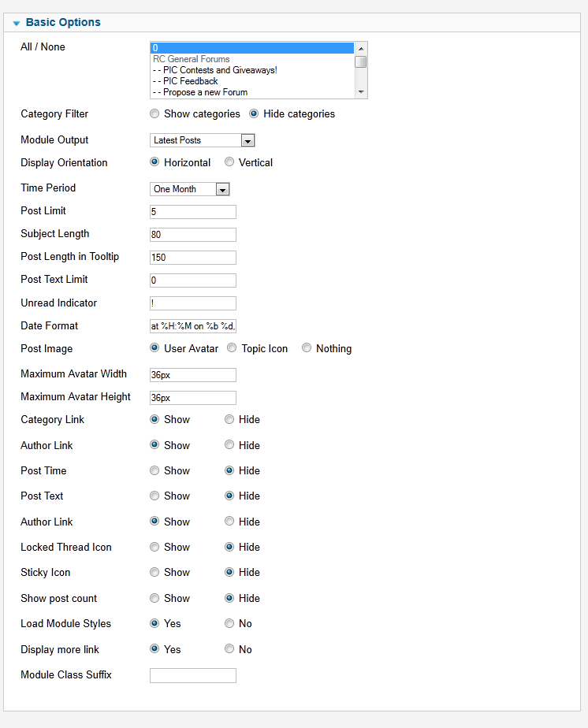Set Post Image to Nothing
This screenshot has width=588, height=728.
click(307, 348)
